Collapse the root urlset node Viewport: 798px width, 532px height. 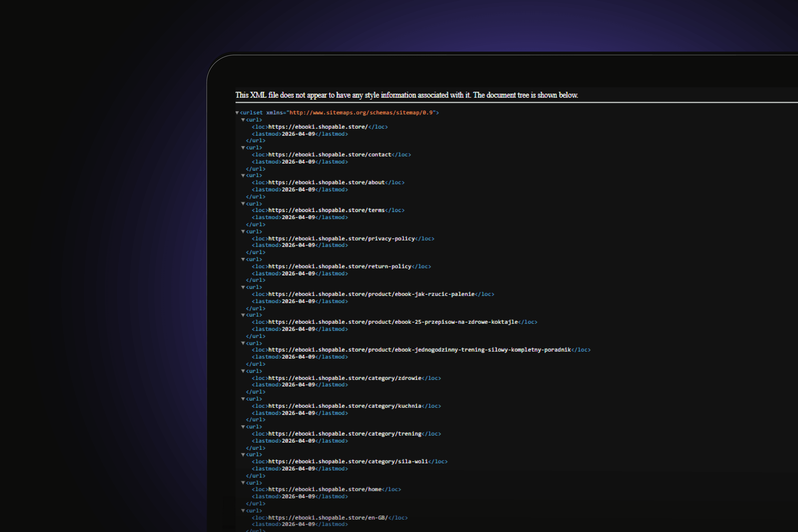[237, 113]
